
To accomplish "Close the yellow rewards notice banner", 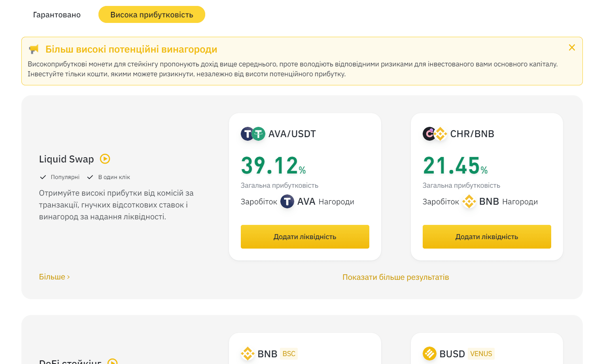I will 572,47.
